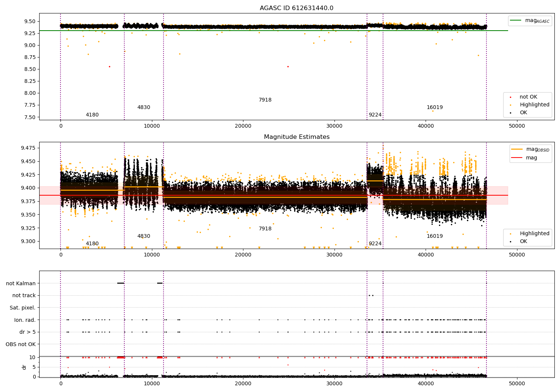Viewport: 560px width, 392px height.
Task: Click x-axis tick '10000' under the top plot
Action: [x=152, y=126]
